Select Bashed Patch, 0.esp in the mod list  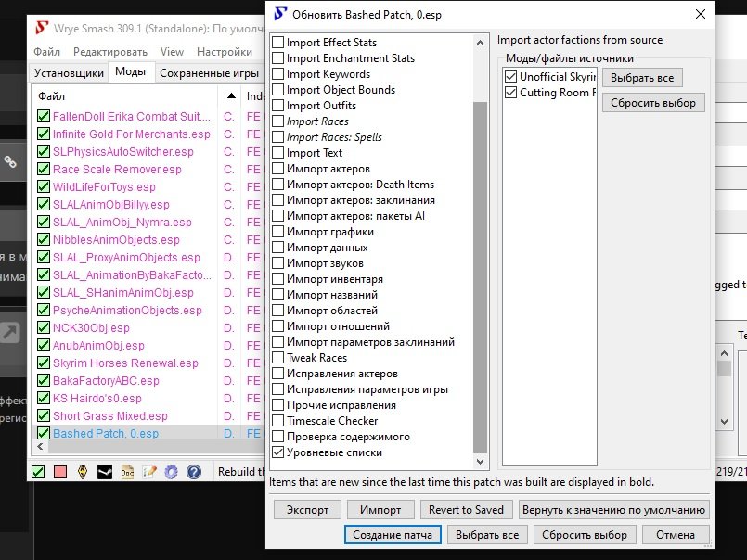click(x=105, y=434)
